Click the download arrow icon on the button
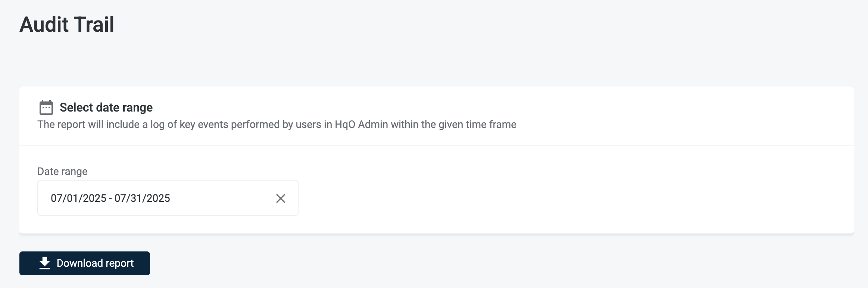The width and height of the screenshot is (868, 288). coord(45,263)
